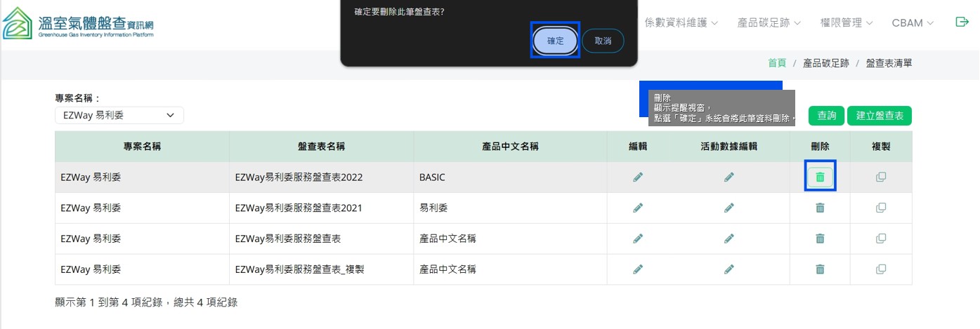The height and width of the screenshot is (329, 980).
Task: Open activity data editor for EZWay易利委服務盤查表2021
Action: (729, 208)
